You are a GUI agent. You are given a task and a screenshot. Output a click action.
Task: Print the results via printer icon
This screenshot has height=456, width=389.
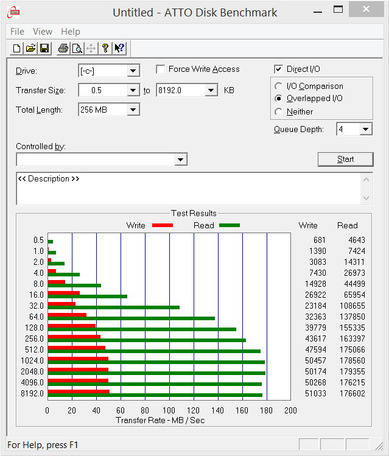click(x=63, y=49)
